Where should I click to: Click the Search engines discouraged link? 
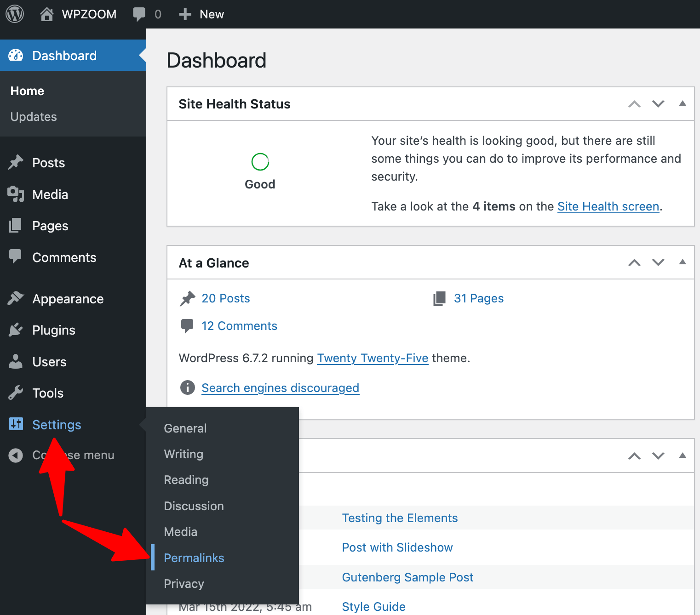point(280,388)
